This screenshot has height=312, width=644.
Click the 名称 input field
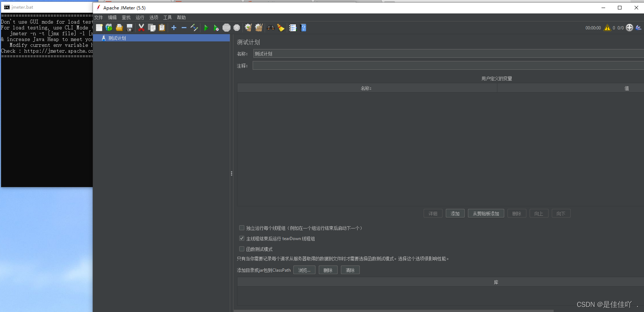[x=448, y=54]
